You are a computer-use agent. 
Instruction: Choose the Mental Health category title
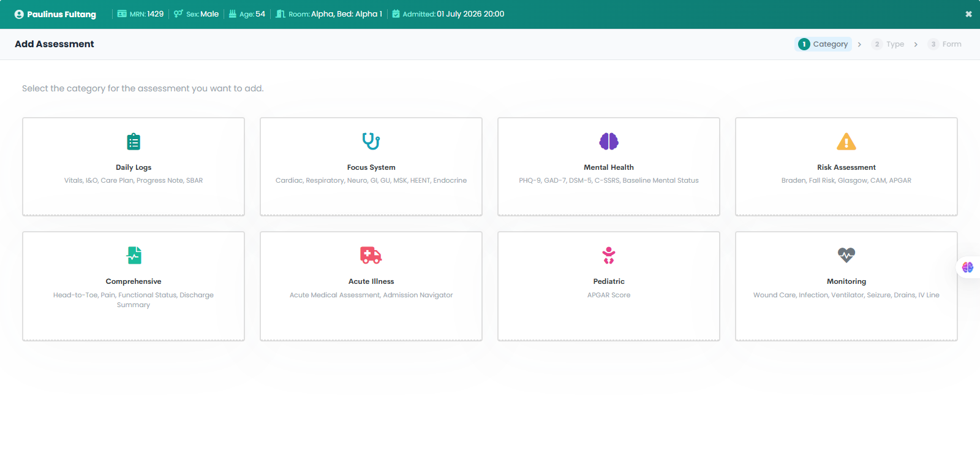click(609, 167)
